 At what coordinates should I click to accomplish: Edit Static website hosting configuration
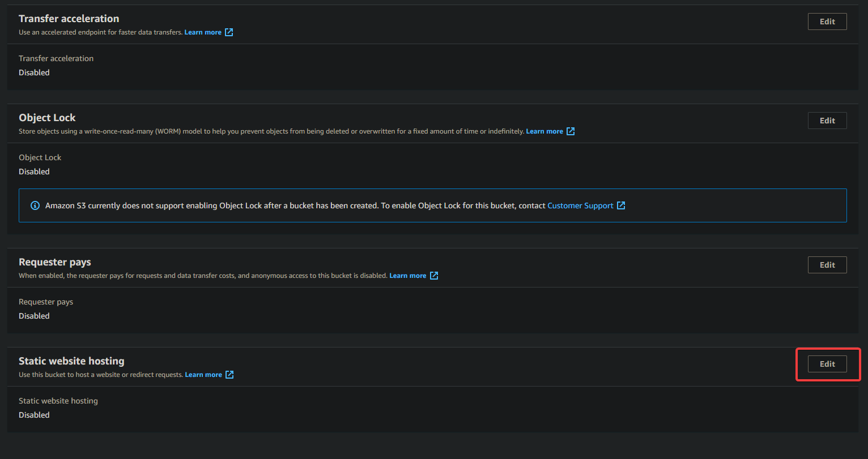(827, 364)
